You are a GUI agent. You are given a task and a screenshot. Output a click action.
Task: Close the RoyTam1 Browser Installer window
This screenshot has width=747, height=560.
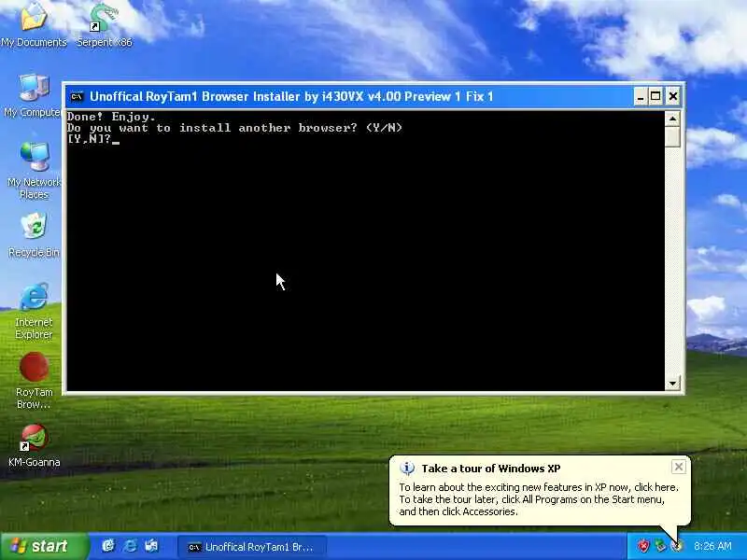[x=672, y=97]
